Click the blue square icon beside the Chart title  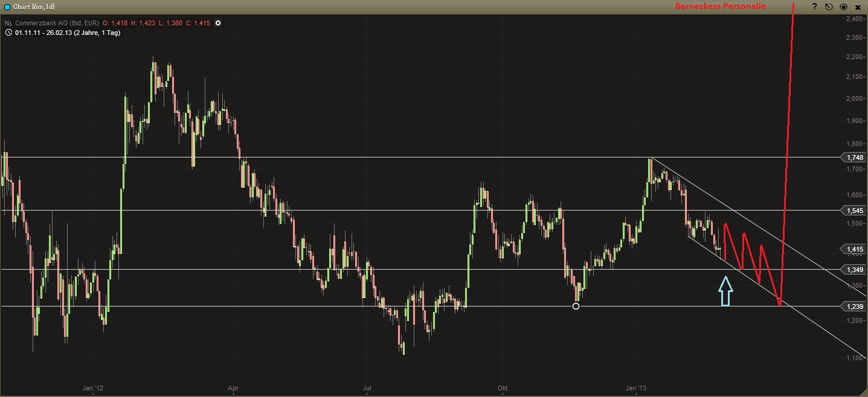pyautogui.click(x=7, y=7)
